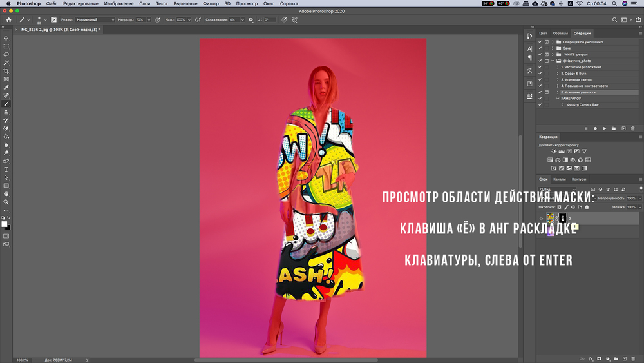Viewport: 644px width, 363px height.
Task: Select the Lasso tool
Action: (x=6, y=55)
